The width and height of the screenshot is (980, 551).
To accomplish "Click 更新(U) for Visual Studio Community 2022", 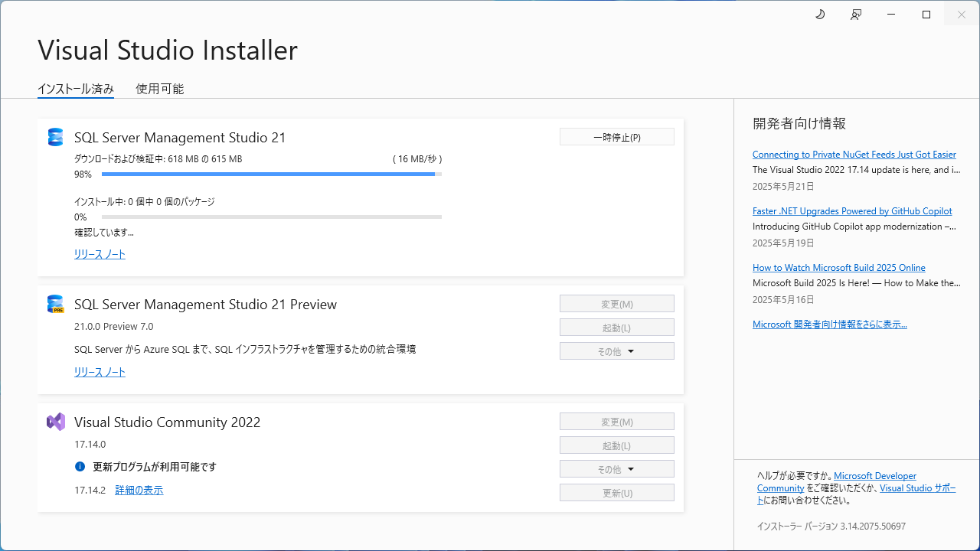I will point(617,493).
